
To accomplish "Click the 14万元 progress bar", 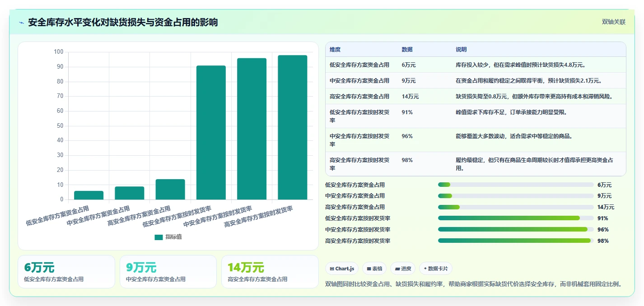I will coord(516,207).
